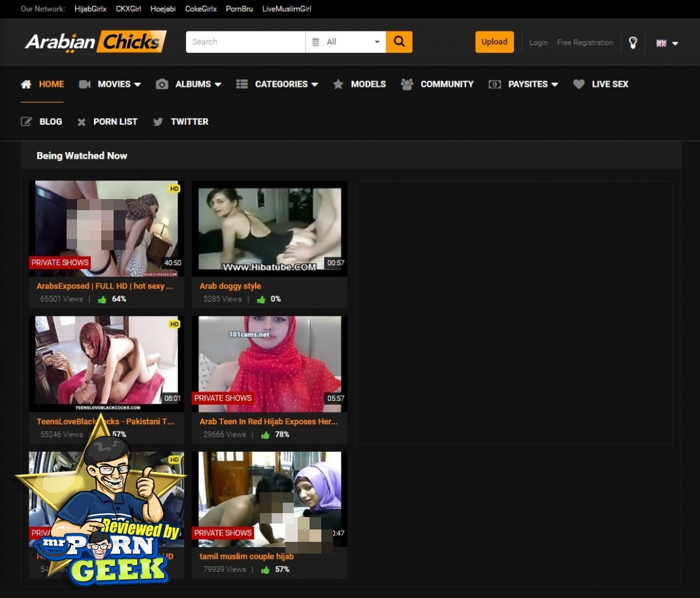Open the Models menu item

click(x=368, y=84)
